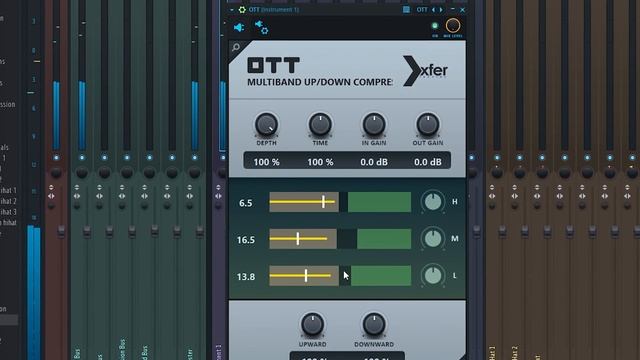Image resolution: width=640 pixels, height=360 pixels.
Task: Click the Time value 100 %
Action: coord(320,162)
